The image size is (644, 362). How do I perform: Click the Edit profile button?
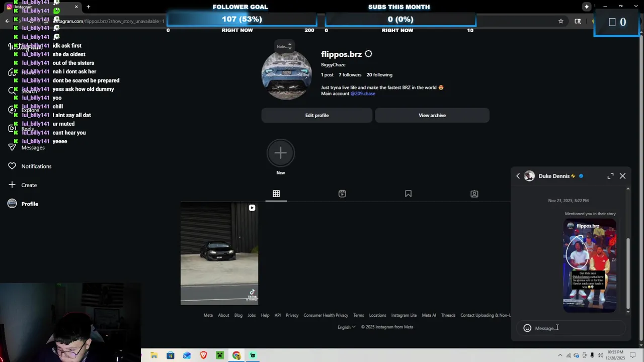point(317,115)
